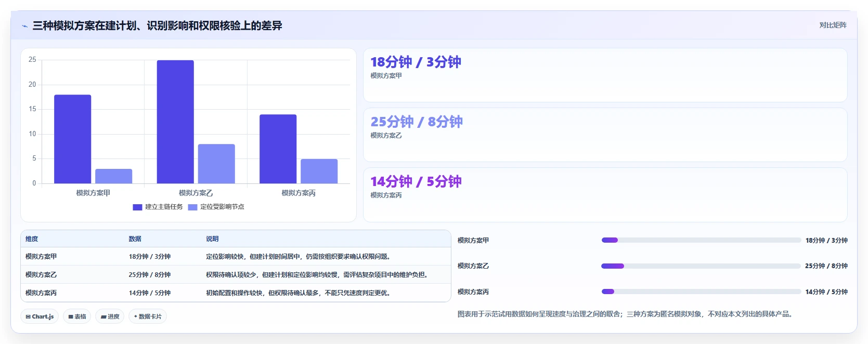Click the small icon before the card title
The image size is (868, 344).
pyautogui.click(x=24, y=26)
